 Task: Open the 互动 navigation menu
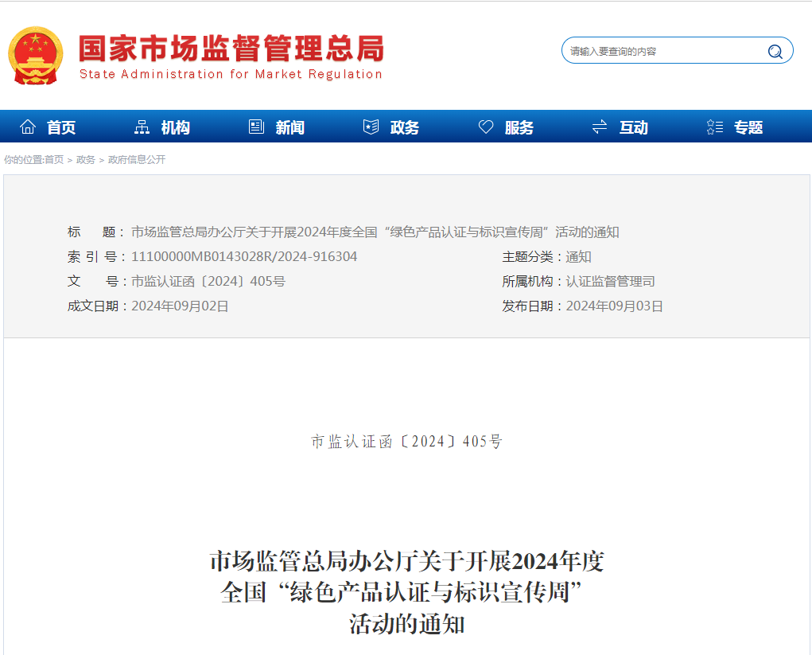coord(633,127)
